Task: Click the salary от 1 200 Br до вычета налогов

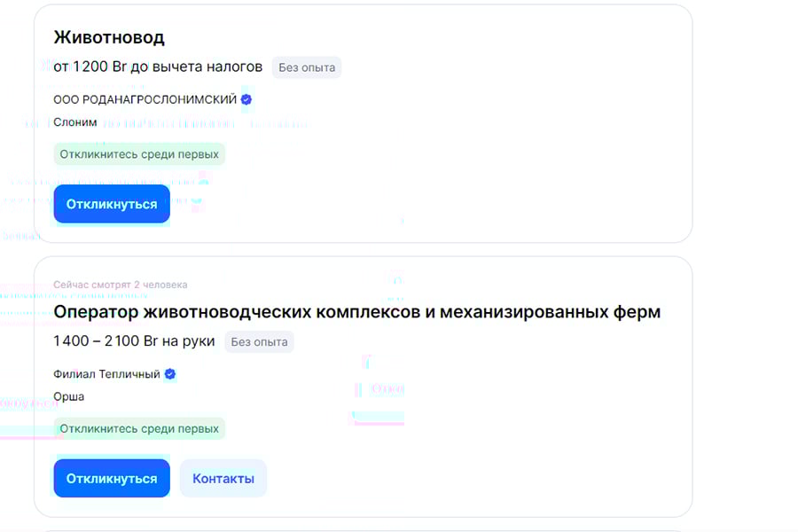Action: (156, 66)
